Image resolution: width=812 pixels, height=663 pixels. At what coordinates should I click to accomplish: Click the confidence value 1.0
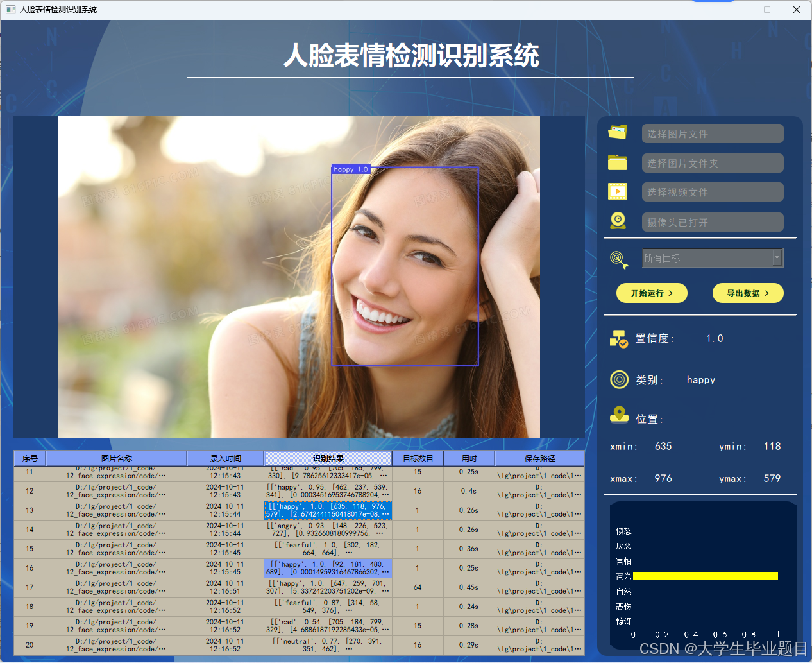(715, 338)
